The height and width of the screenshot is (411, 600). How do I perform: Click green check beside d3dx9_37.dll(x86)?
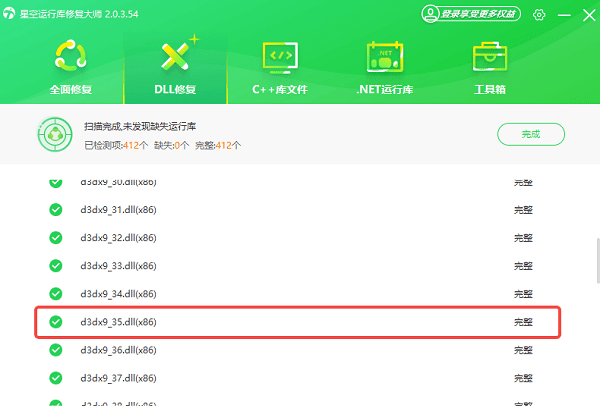56,378
